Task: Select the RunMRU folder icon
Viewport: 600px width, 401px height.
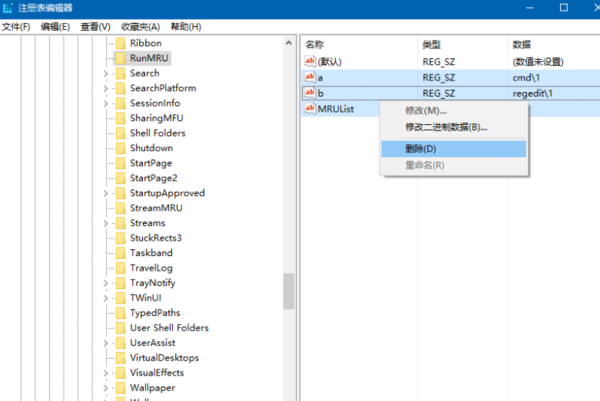Action: [x=120, y=58]
